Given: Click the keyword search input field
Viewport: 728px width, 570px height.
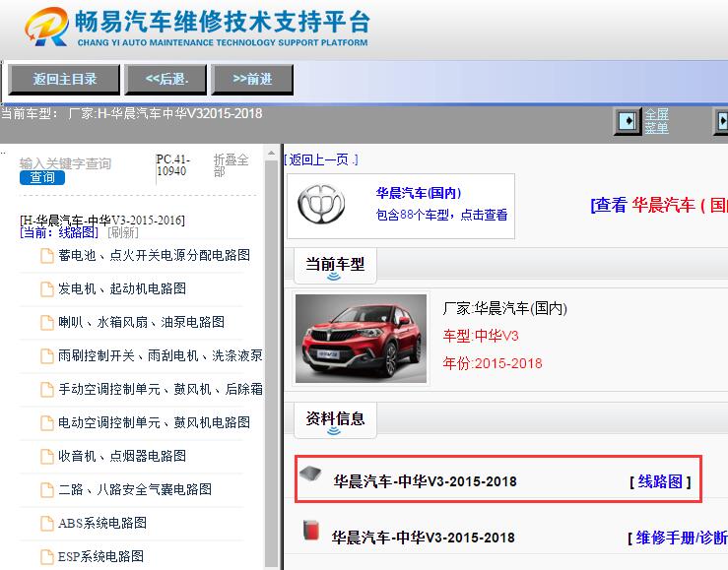Looking at the screenshot, I should tap(65, 163).
